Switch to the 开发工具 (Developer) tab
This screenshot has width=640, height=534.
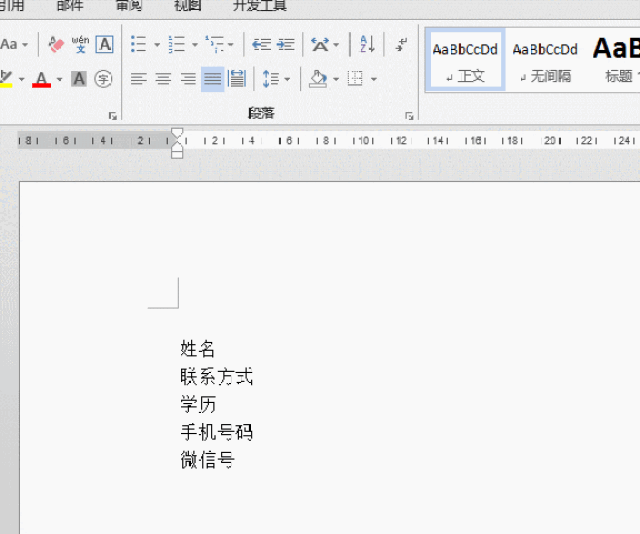(259, 5)
